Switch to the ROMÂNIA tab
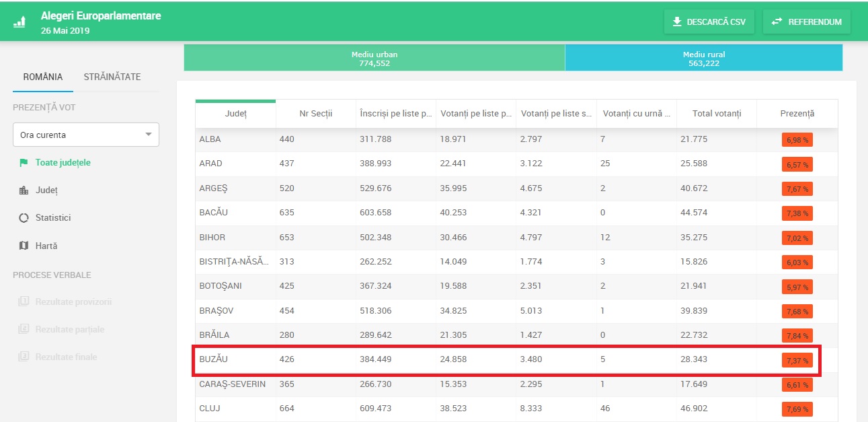The height and width of the screenshot is (422, 868). click(x=43, y=77)
